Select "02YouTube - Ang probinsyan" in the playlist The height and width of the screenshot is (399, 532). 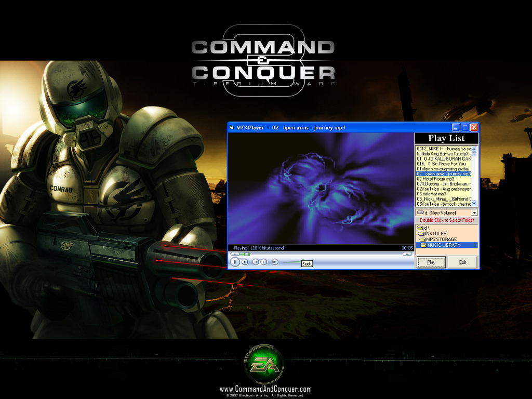click(x=444, y=189)
